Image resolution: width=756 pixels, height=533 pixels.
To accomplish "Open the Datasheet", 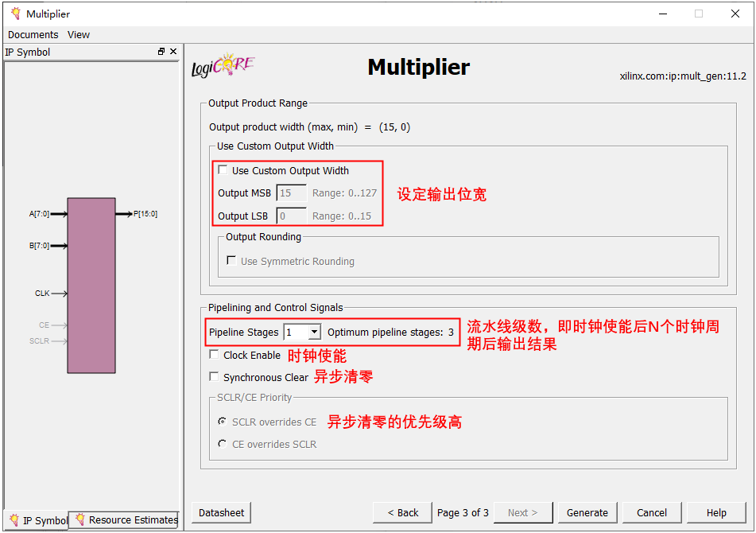I will [221, 513].
